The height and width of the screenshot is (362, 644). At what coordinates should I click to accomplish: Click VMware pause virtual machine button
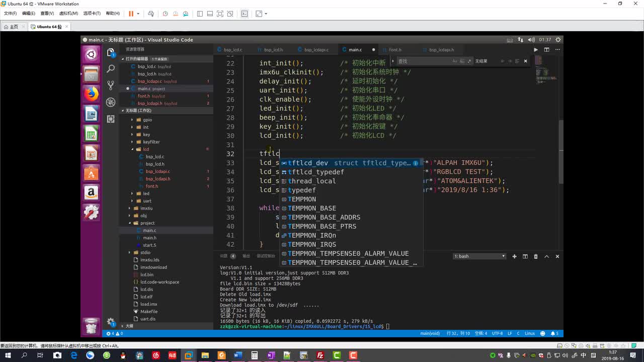click(x=131, y=14)
